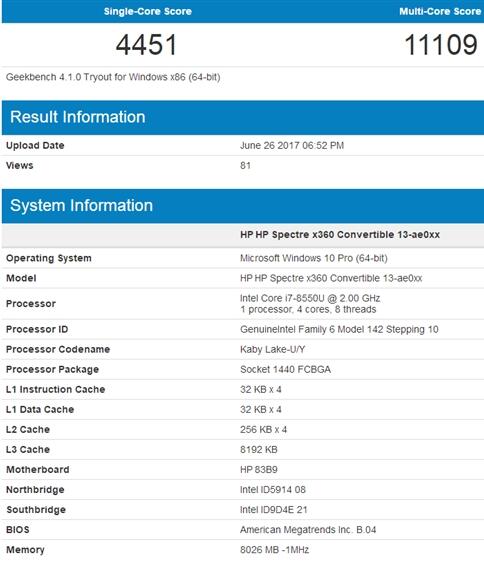The height and width of the screenshot is (570, 484).
Task: Select the Multi-Core Score header
Action: pyautogui.click(x=440, y=12)
